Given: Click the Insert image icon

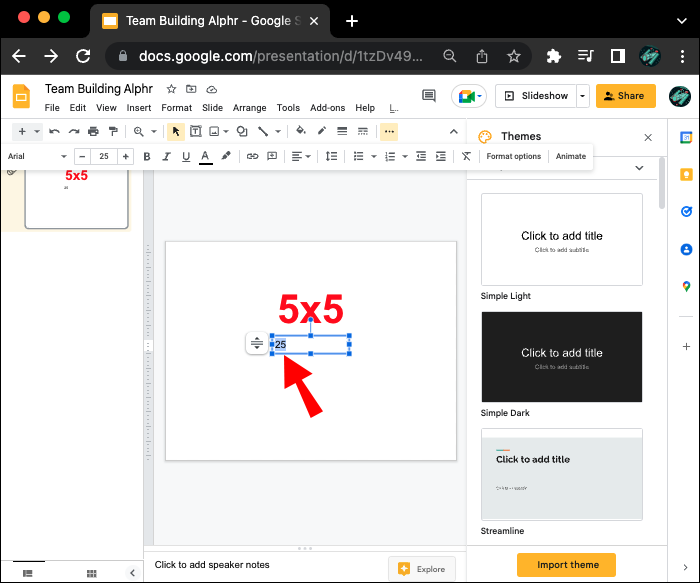Looking at the screenshot, I should 214,131.
